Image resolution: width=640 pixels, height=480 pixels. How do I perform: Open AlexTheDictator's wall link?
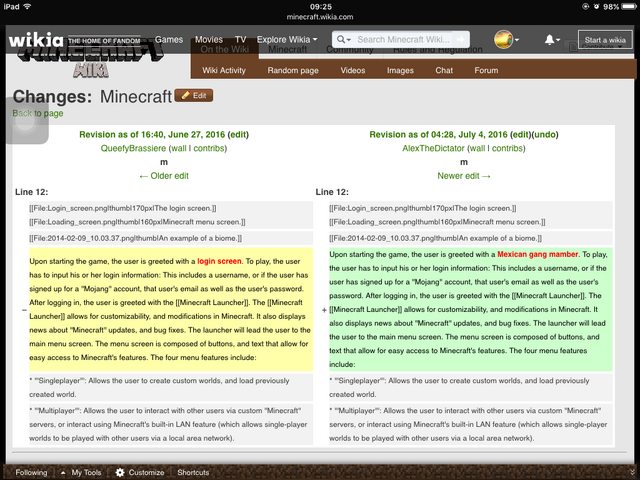(477, 148)
